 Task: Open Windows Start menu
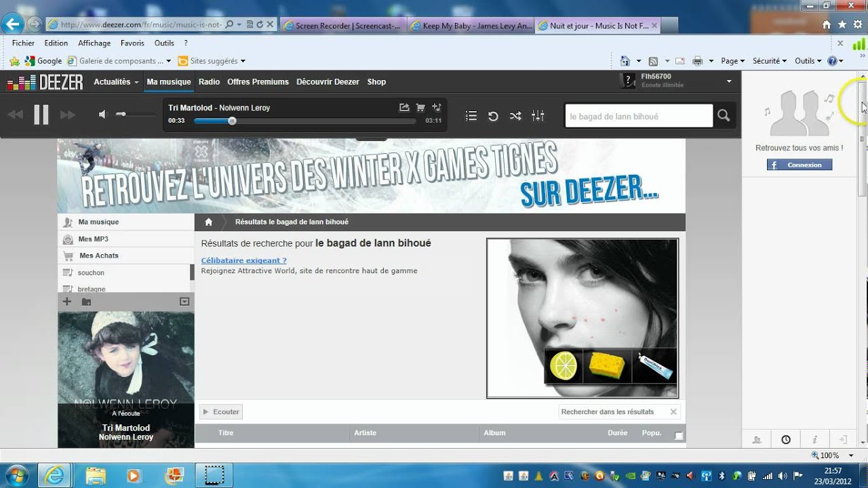pyautogui.click(x=15, y=475)
